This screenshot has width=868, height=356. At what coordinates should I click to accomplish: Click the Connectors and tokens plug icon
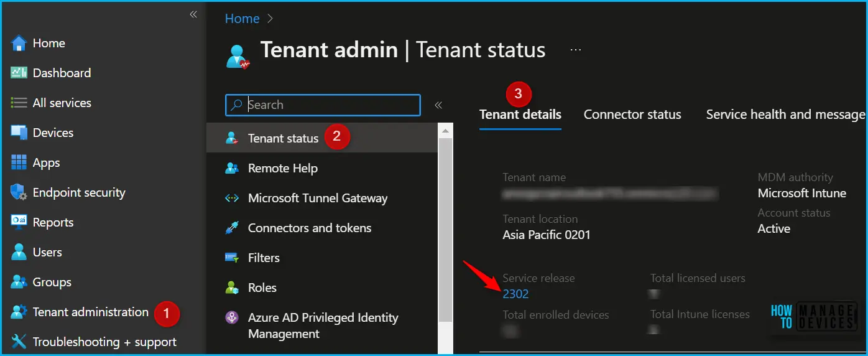[x=232, y=228]
